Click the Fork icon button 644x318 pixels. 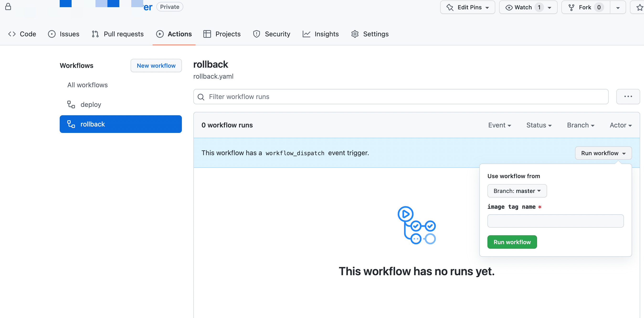coord(571,7)
